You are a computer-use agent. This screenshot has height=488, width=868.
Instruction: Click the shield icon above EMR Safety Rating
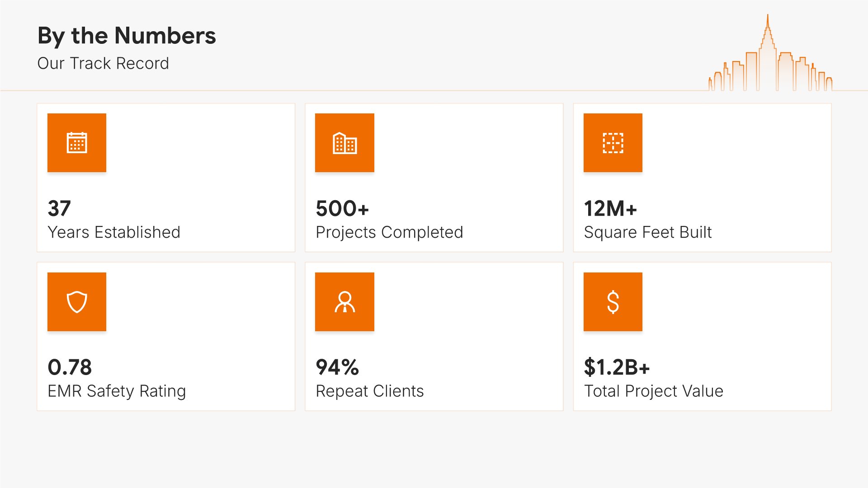(77, 302)
